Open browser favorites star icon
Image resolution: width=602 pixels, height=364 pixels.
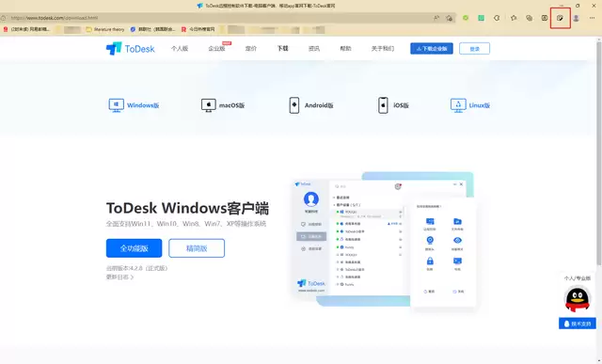514,18
